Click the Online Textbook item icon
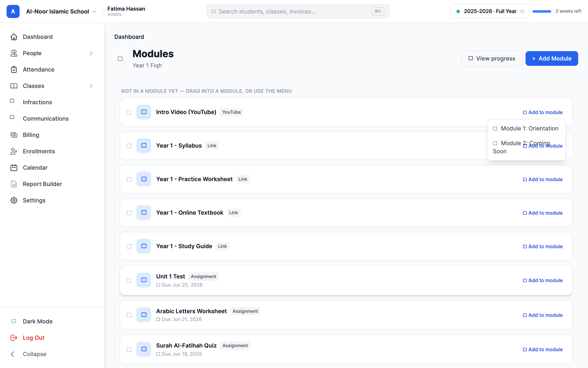This screenshot has width=588, height=368. pos(144,213)
